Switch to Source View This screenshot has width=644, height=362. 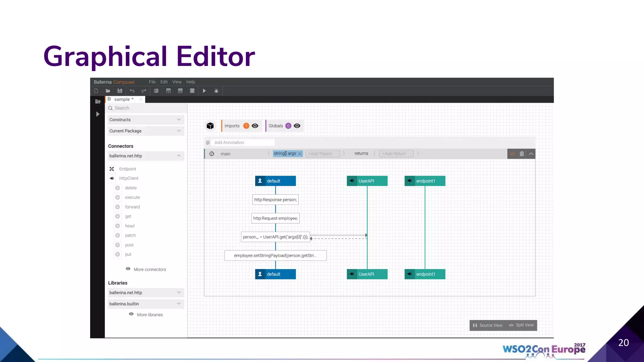coord(488,325)
